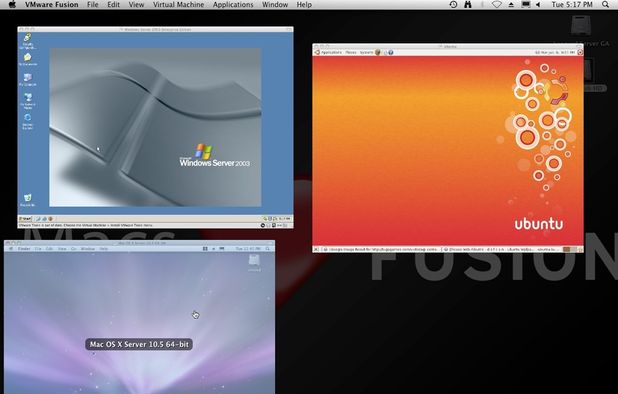
Task: Click the Mac OS X Server VM clock
Action: pyautogui.click(x=248, y=249)
